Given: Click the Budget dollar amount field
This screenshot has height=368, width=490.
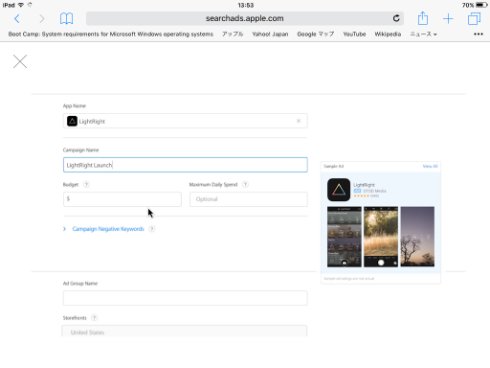Looking at the screenshot, I should 122,199.
